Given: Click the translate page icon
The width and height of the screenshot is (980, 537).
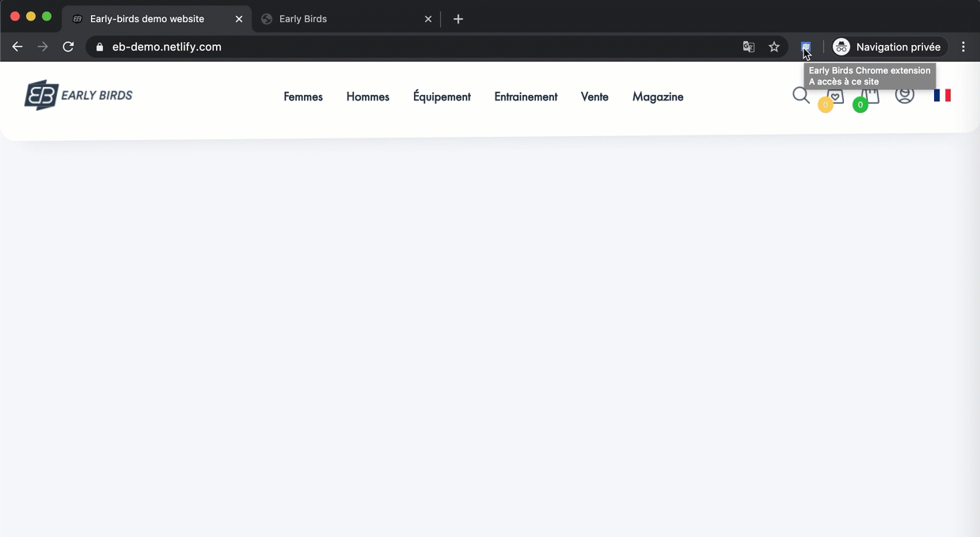Looking at the screenshot, I should click(x=749, y=47).
